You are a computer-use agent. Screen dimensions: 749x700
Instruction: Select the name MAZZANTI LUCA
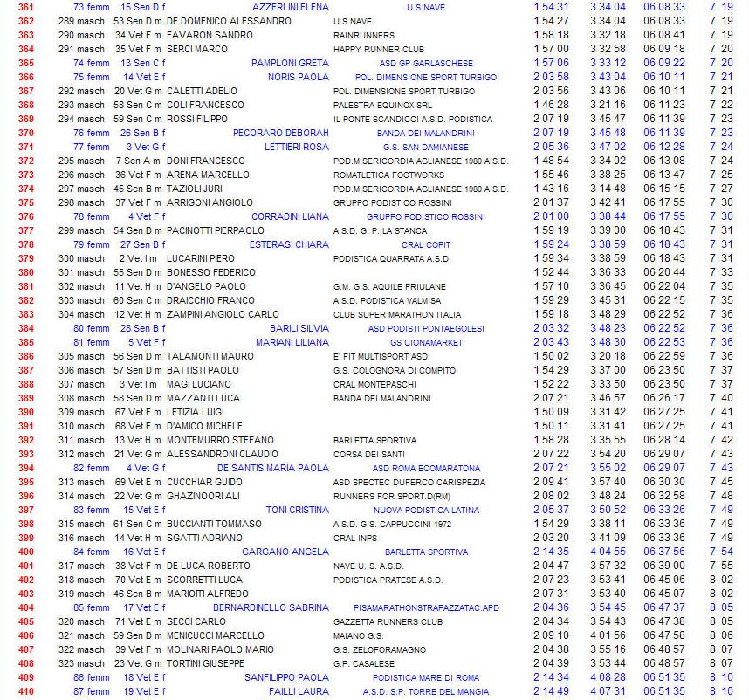(x=203, y=398)
